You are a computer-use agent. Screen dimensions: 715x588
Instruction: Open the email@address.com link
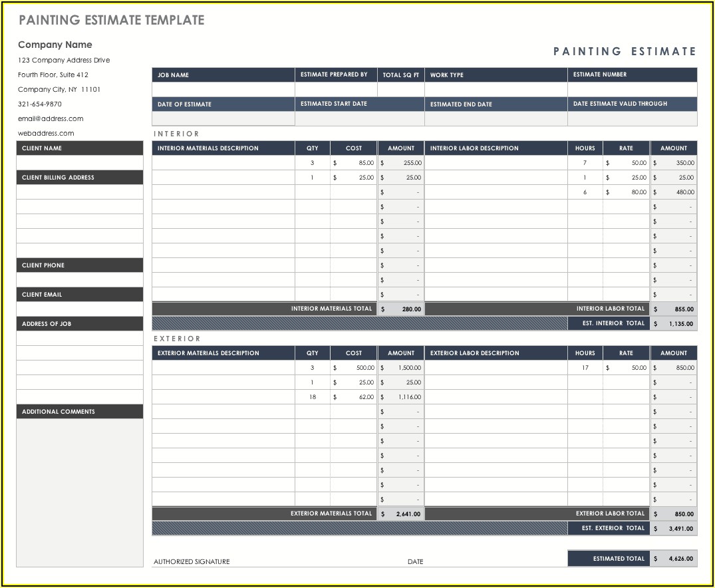pos(51,118)
